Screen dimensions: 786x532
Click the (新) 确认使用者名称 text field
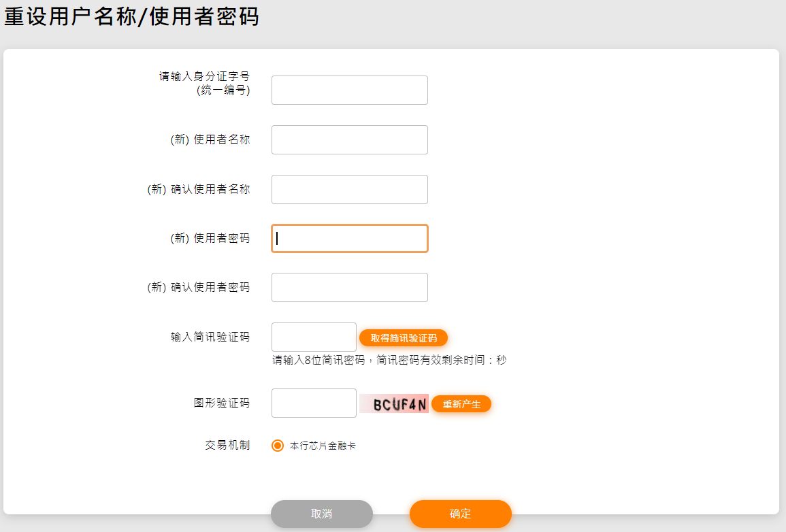point(349,189)
